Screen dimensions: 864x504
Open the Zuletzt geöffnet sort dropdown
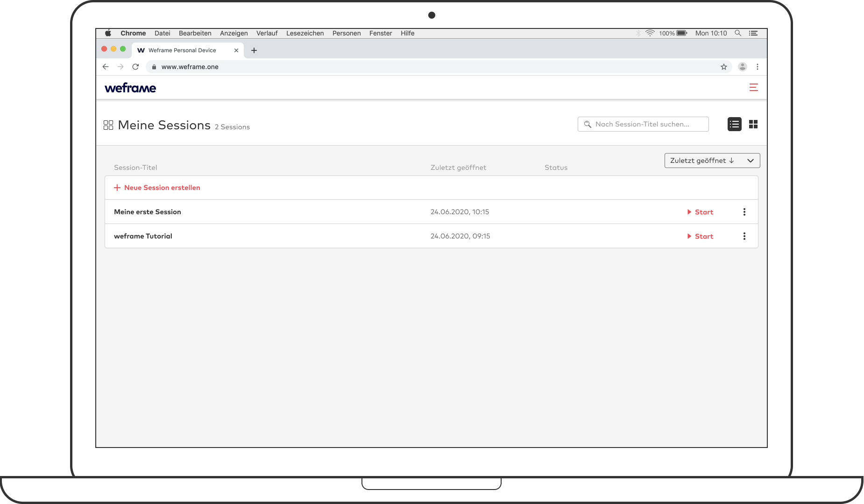[x=712, y=161]
